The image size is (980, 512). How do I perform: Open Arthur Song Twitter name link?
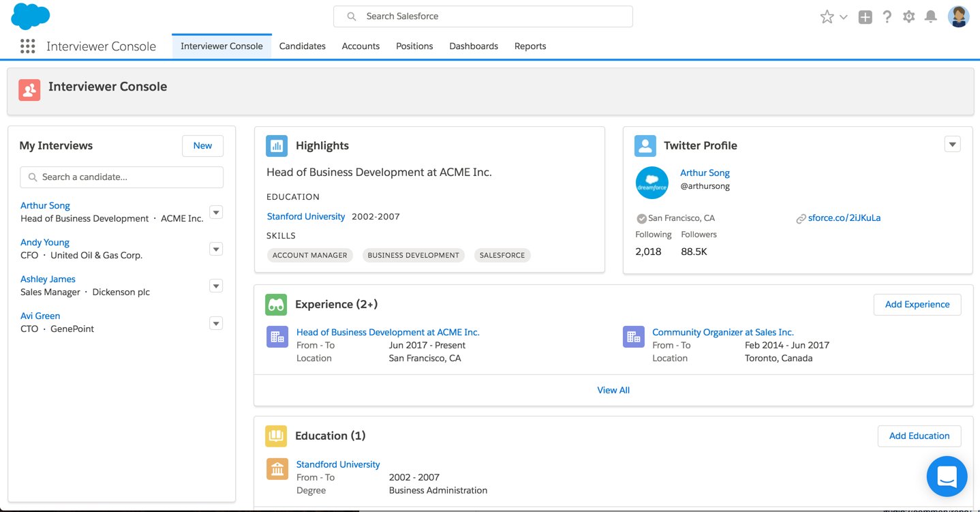point(705,173)
